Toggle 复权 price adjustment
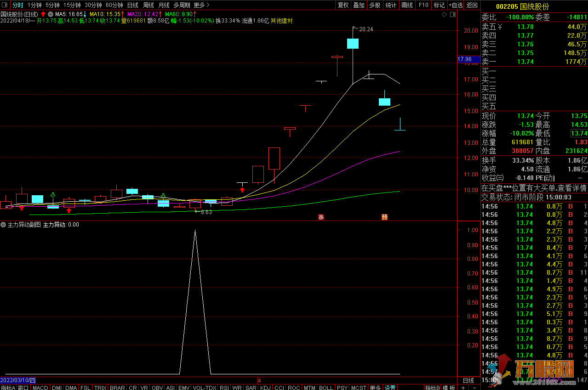 point(343,5)
